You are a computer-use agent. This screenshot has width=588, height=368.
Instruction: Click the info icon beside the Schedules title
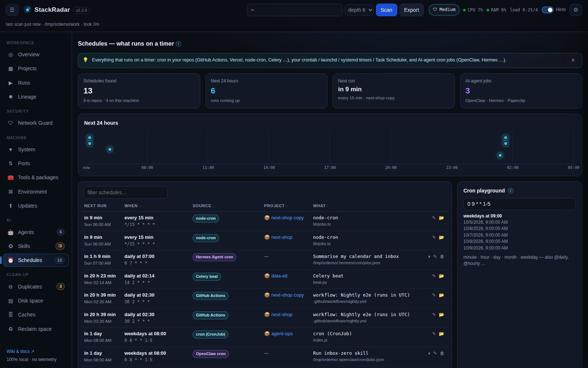[178, 44]
